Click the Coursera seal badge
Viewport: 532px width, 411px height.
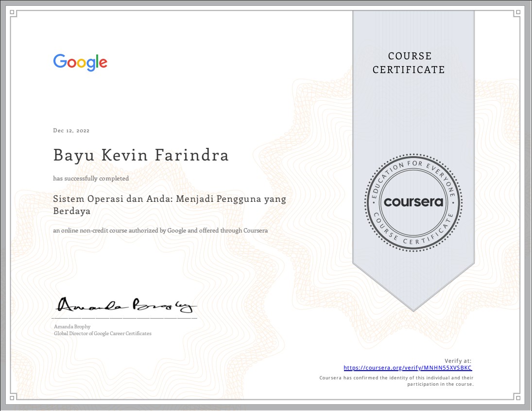tap(413, 202)
